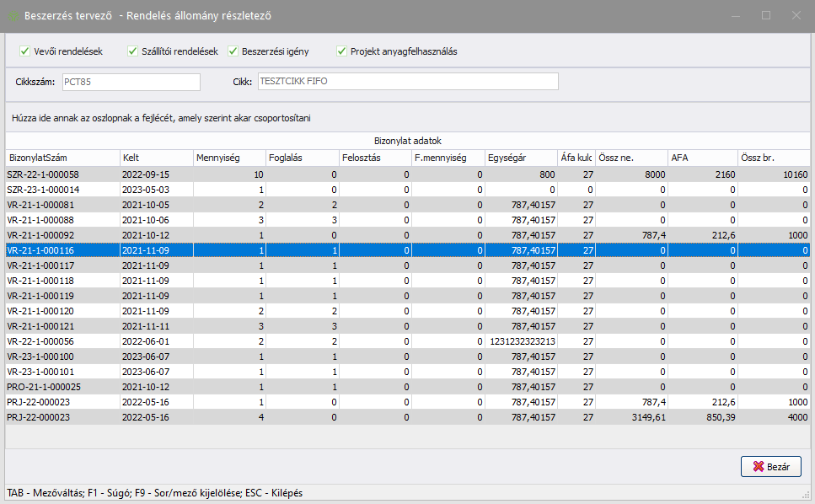Click the Egységár column header

tap(520, 158)
